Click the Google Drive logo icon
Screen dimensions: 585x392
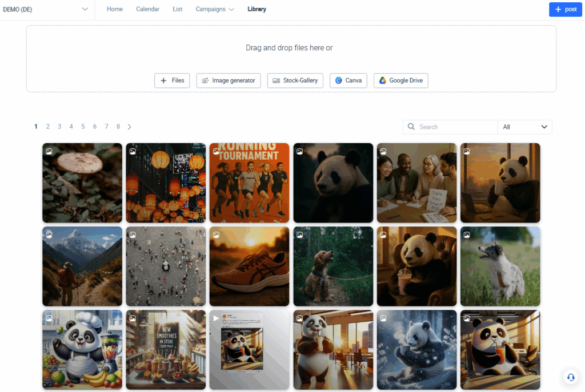point(383,80)
